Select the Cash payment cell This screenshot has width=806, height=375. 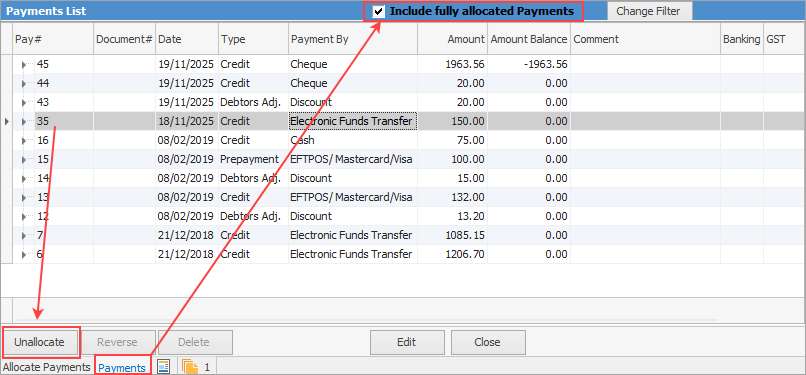[x=353, y=141]
